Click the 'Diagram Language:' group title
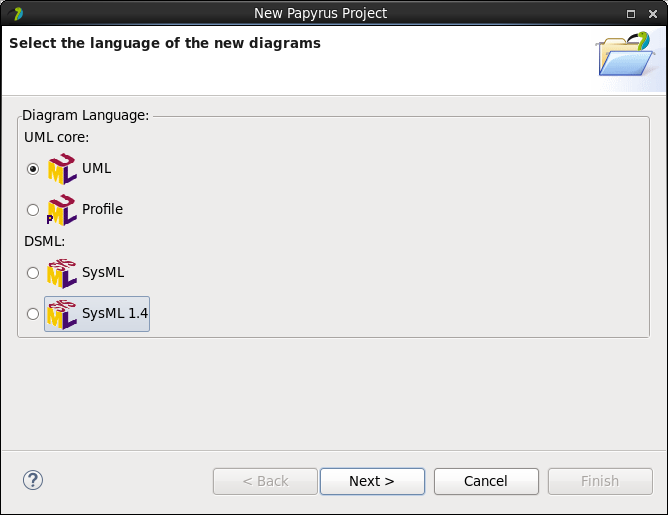This screenshot has width=668, height=515. coord(86,115)
